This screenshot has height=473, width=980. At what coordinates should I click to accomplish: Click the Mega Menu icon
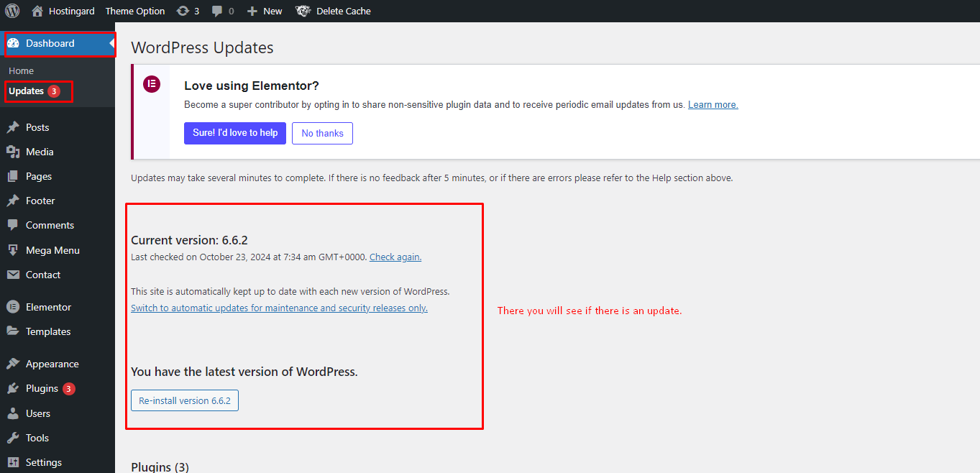click(x=13, y=250)
